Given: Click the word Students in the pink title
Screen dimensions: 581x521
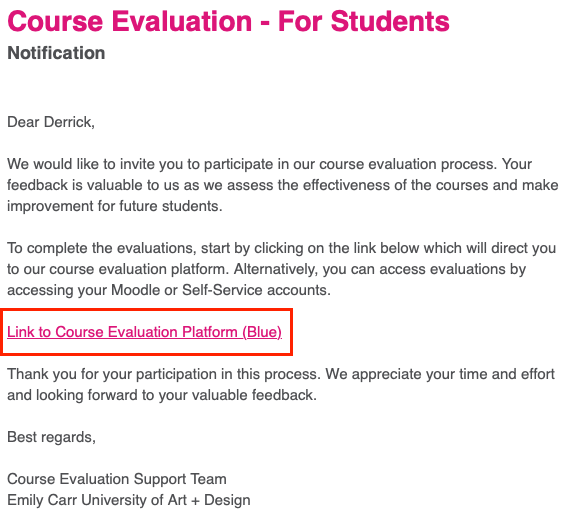Looking at the screenshot, I should pos(390,21).
